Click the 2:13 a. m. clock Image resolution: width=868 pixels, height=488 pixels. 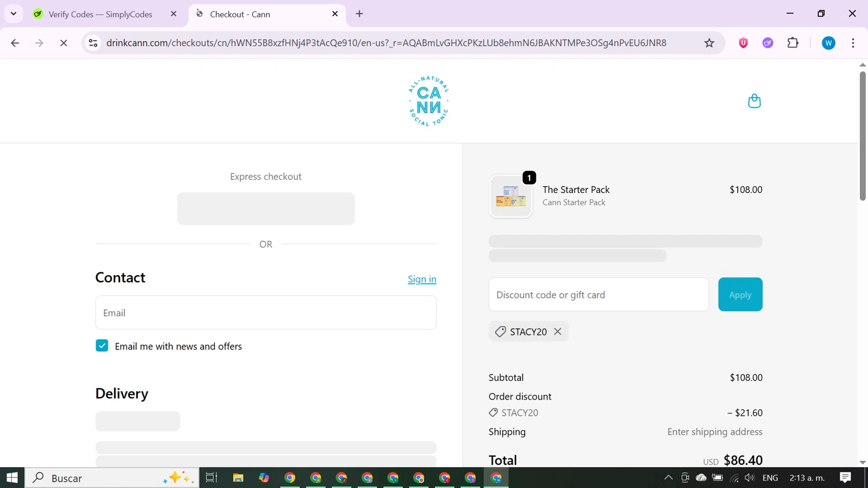coord(807,478)
